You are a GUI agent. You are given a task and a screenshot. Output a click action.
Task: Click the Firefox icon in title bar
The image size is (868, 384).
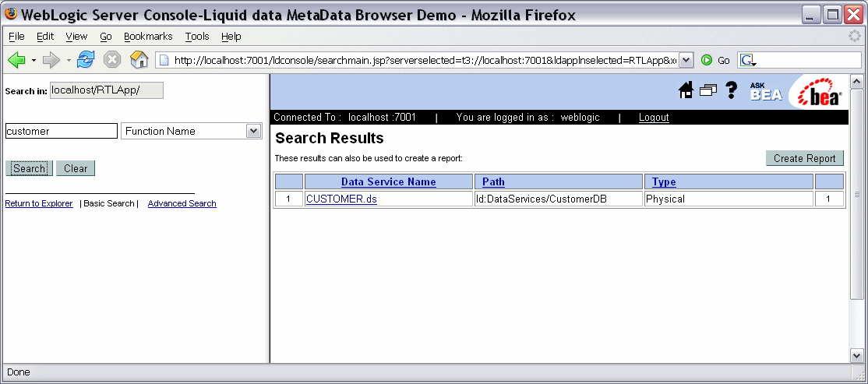click(11, 15)
